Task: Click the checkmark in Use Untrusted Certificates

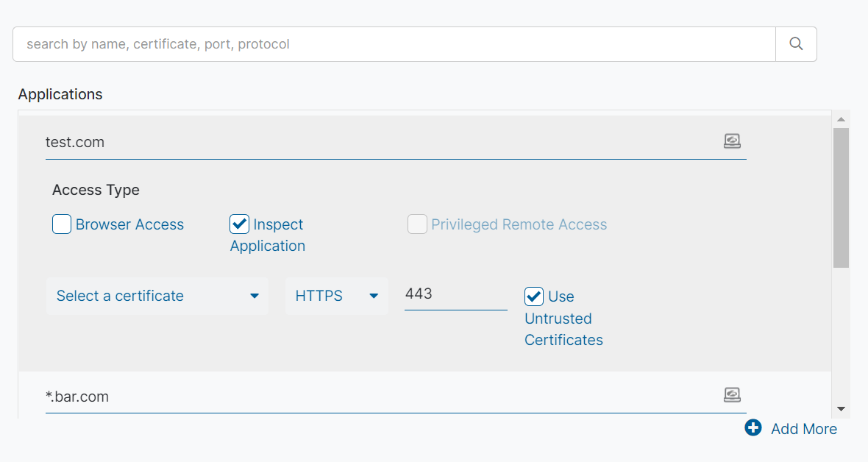Action: (x=533, y=296)
